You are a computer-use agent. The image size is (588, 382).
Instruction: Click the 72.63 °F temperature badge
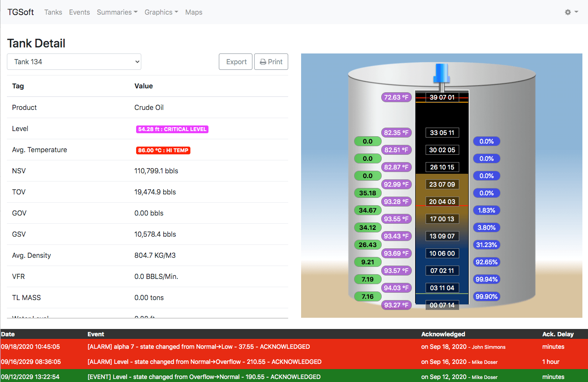click(x=396, y=97)
